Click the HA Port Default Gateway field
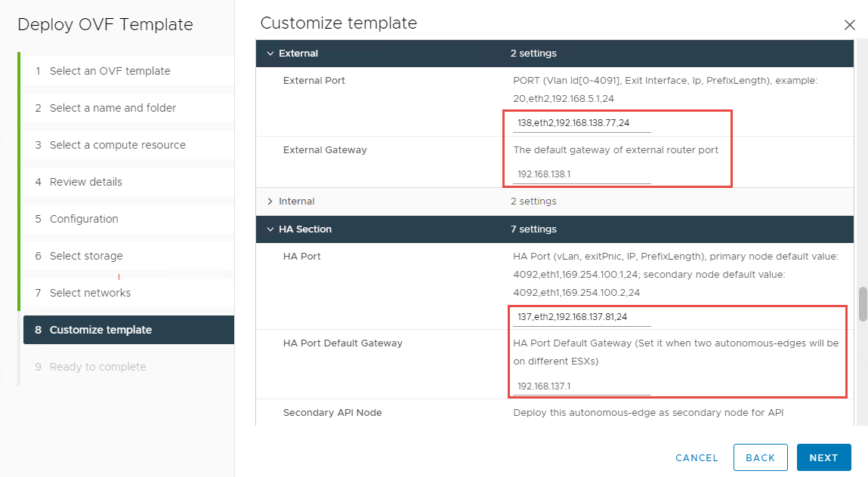Screen dimensions: 868x477 [x=582, y=386]
